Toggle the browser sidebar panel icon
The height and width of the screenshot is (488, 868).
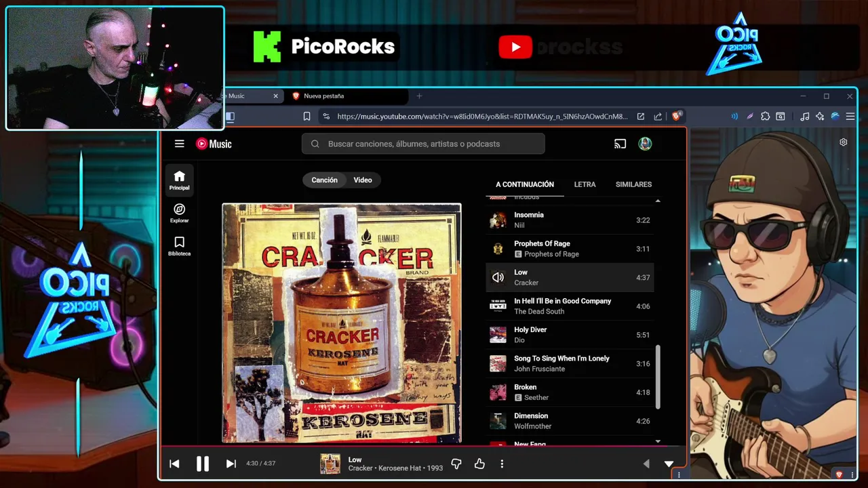230,117
